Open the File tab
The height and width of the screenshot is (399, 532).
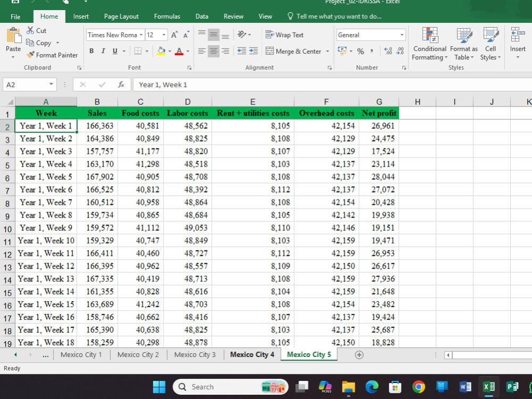tap(15, 16)
